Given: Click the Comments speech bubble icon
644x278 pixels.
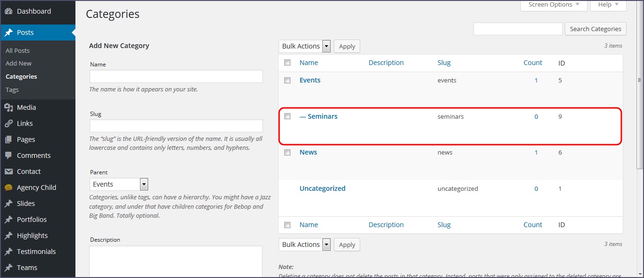Looking at the screenshot, I should click(8, 155).
